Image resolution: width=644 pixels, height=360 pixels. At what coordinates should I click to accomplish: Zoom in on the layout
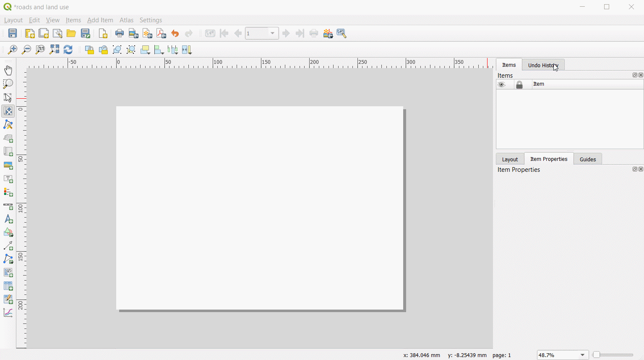click(x=13, y=50)
